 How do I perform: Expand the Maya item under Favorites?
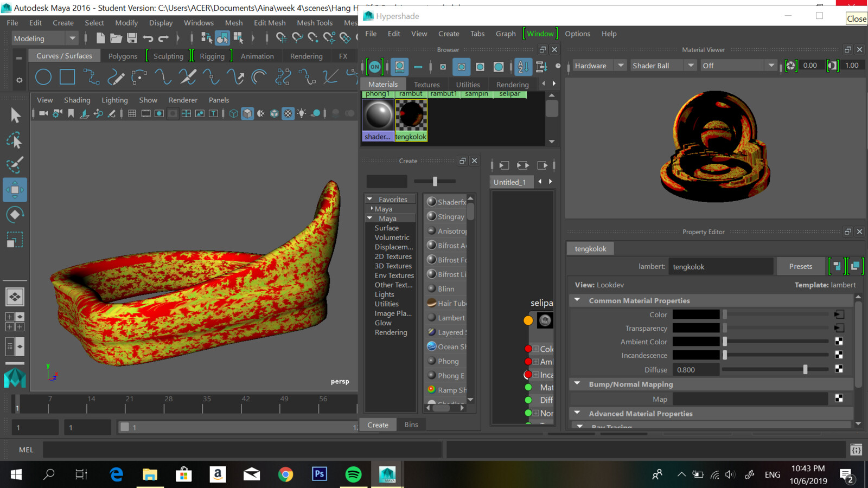click(372, 209)
